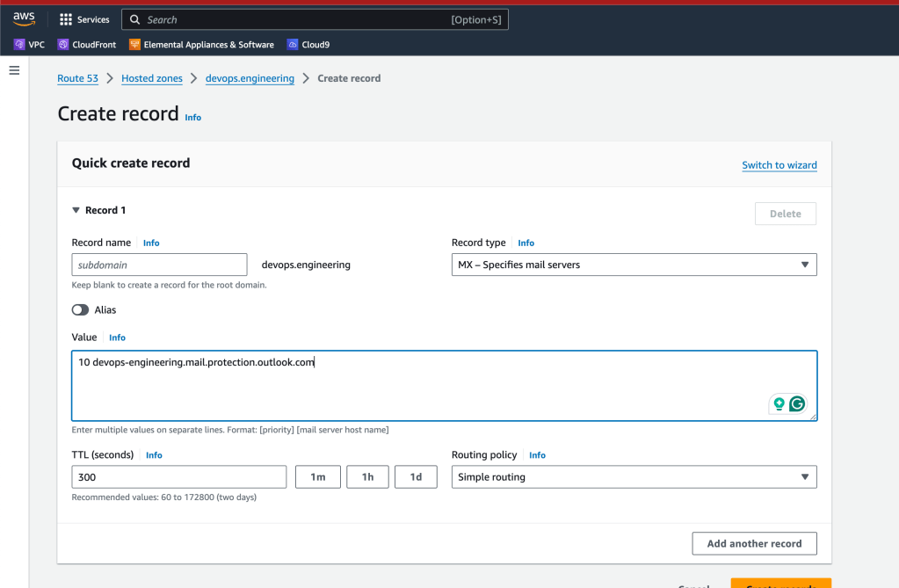Open Info link for Routing policy
The width and height of the screenshot is (899, 588).
pos(537,455)
